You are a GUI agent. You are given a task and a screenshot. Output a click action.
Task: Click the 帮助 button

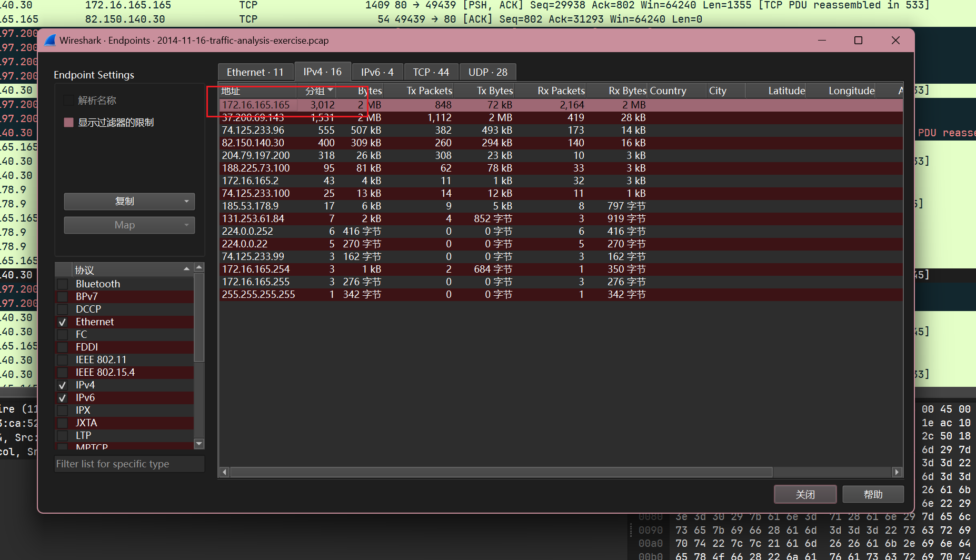[x=873, y=494]
